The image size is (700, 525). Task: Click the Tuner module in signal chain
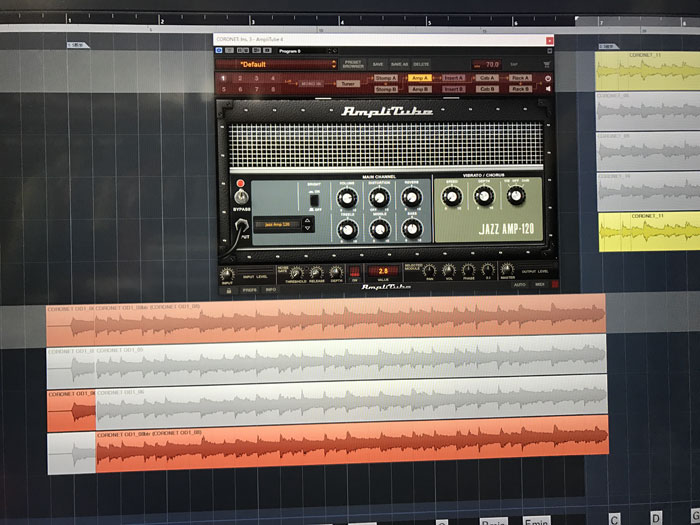[348, 83]
